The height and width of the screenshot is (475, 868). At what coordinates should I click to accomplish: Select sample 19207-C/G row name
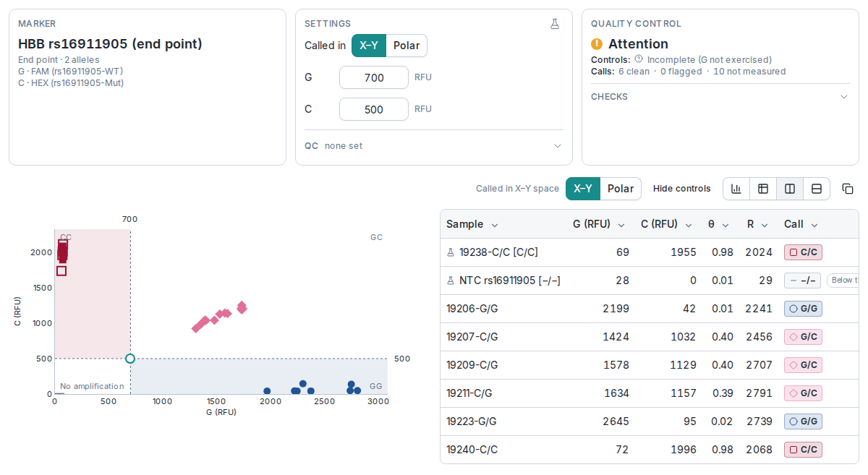click(x=472, y=337)
